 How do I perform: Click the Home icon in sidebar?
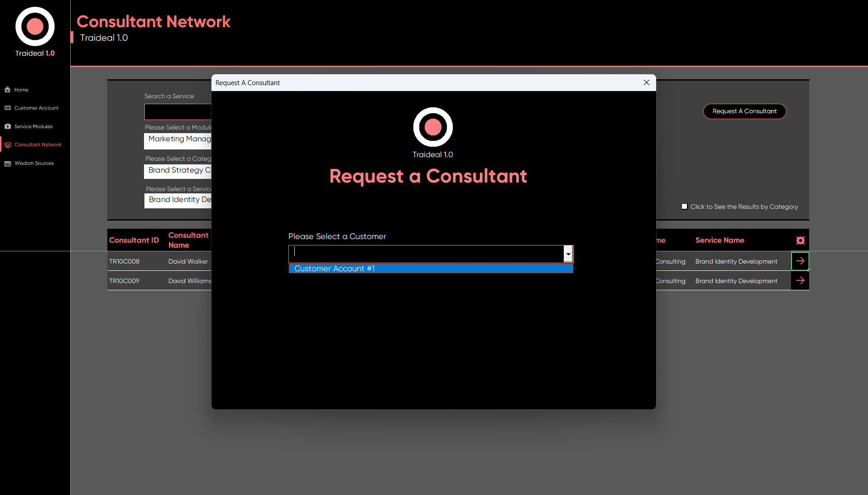tap(8, 90)
